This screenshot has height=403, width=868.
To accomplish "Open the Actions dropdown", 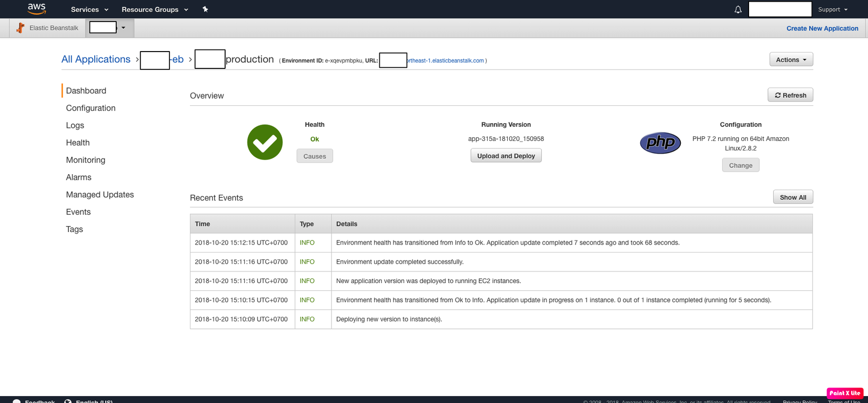I will [x=791, y=59].
